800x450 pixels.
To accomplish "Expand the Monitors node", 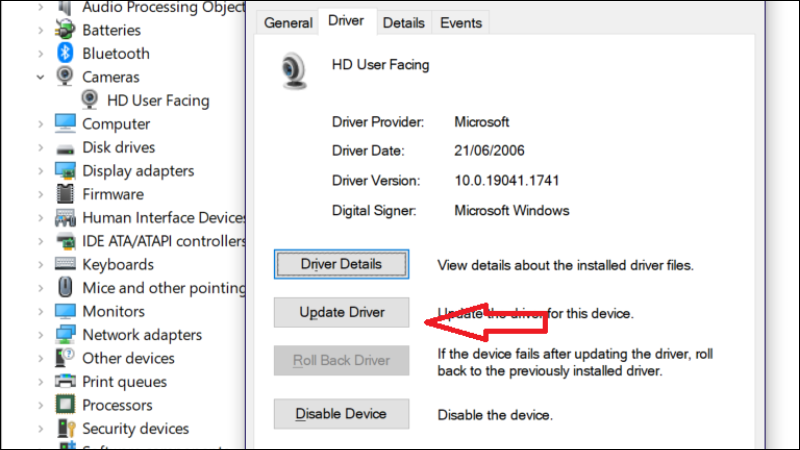I will [40, 311].
